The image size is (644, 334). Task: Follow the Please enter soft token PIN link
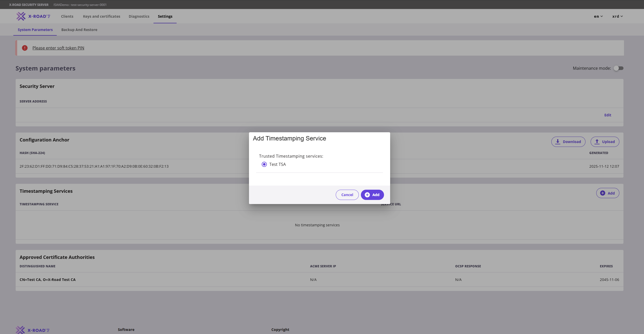pos(58,48)
